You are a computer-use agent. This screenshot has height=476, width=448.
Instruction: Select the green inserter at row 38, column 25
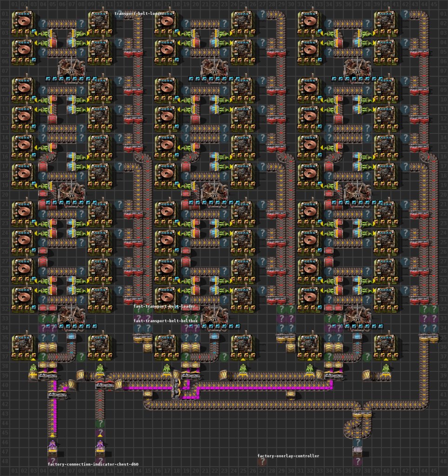tap(243, 368)
